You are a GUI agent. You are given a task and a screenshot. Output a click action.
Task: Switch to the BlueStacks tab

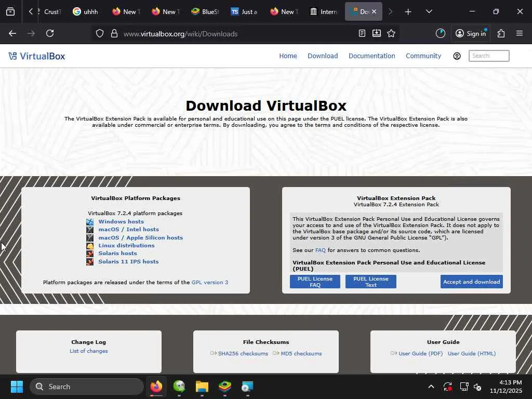205,12
